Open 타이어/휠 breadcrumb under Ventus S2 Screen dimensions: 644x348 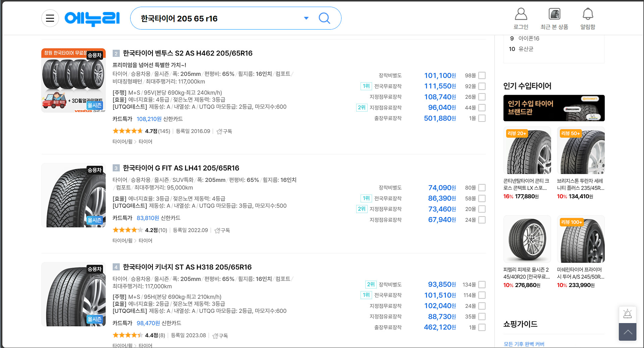tap(122, 142)
